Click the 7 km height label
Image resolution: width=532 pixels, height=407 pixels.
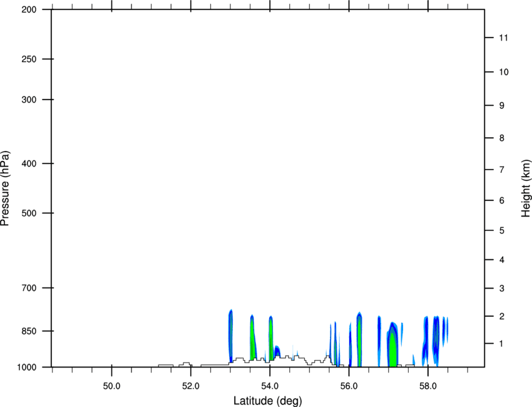(x=502, y=170)
